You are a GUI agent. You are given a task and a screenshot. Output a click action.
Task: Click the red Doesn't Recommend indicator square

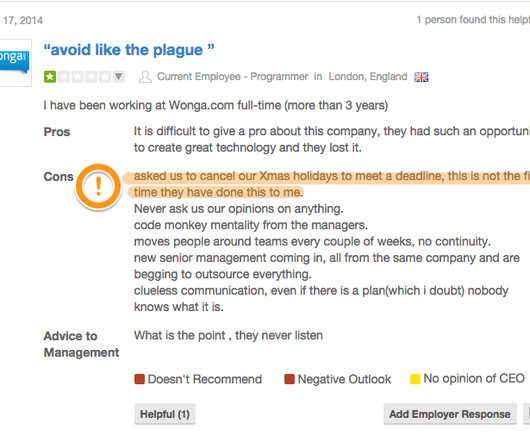(140, 379)
